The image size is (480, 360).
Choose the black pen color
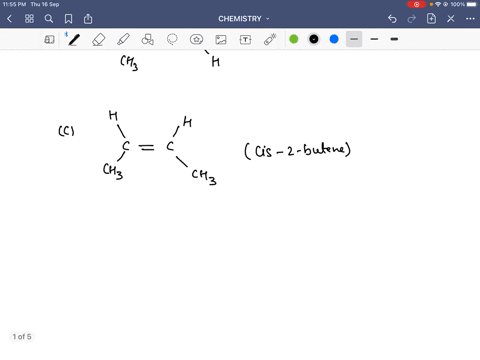[314, 39]
